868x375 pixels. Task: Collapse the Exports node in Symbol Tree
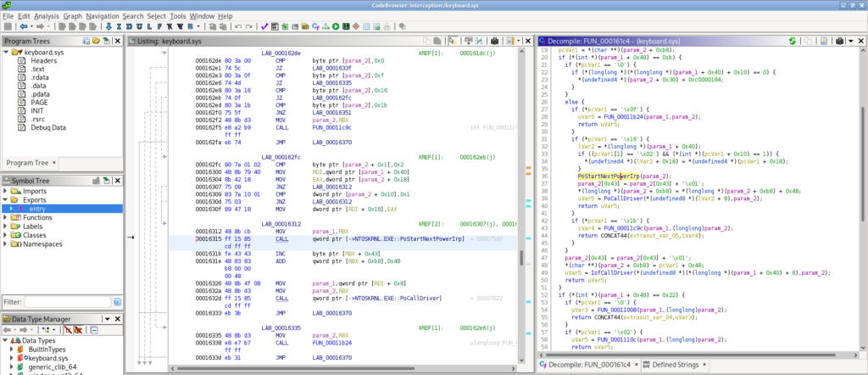pos(6,200)
